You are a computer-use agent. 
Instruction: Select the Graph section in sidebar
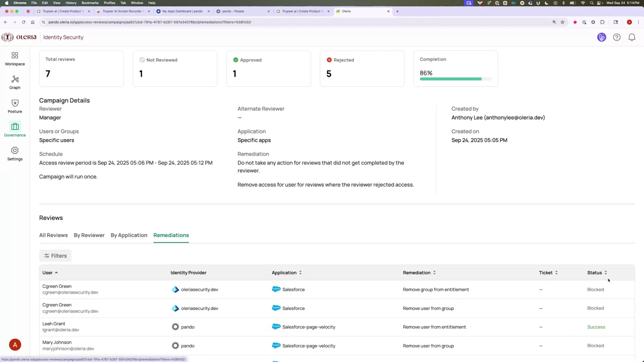coord(15,82)
